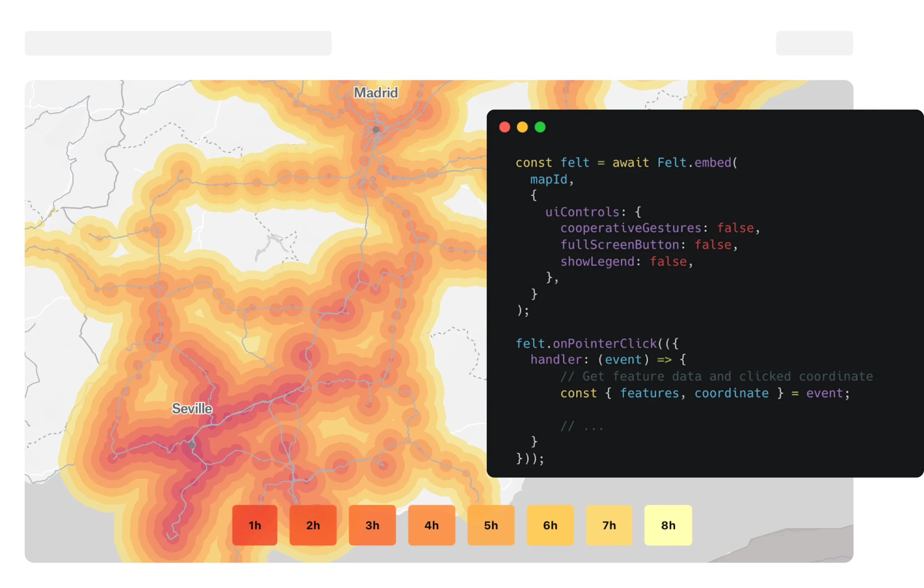Click the 1h travel time button
Image resolution: width=924 pixels, height=588 pixels.
point(254,525)
